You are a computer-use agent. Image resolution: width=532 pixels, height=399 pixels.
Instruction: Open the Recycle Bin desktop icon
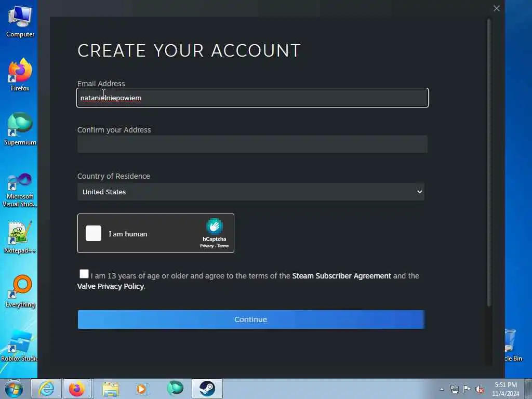click(x=512, y=345)
